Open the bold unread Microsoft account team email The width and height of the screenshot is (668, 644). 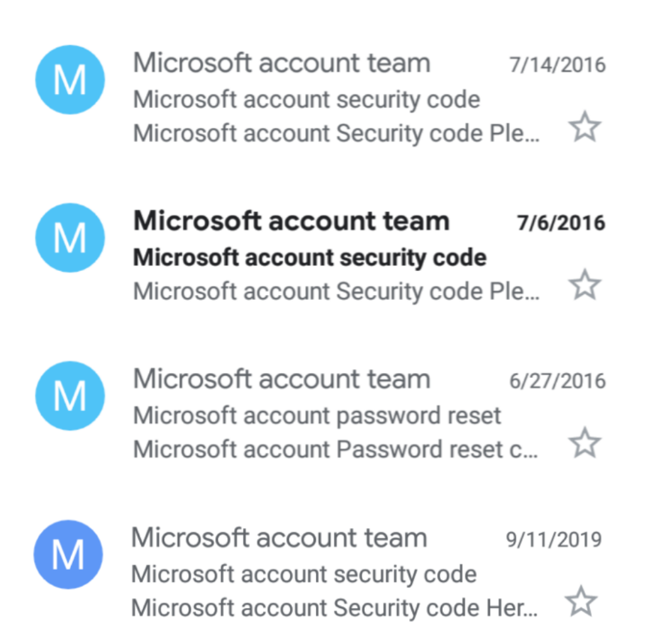click(x=291, y=221)
